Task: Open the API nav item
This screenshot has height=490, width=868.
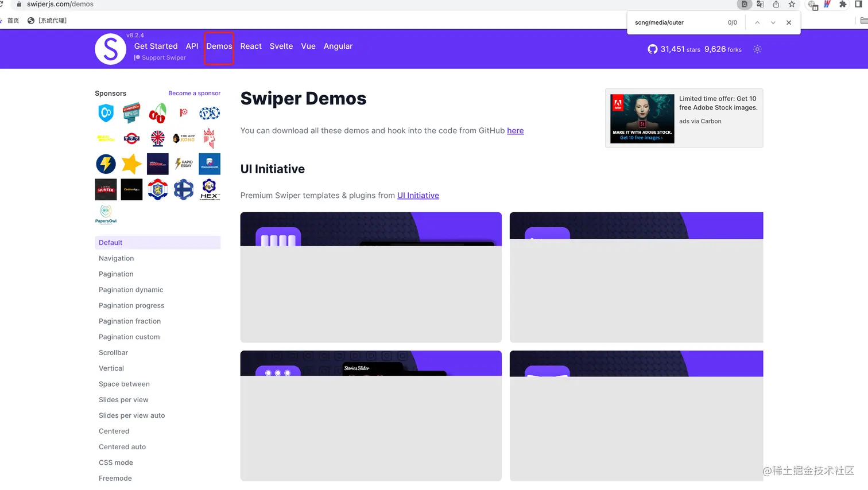Action: 192,46
